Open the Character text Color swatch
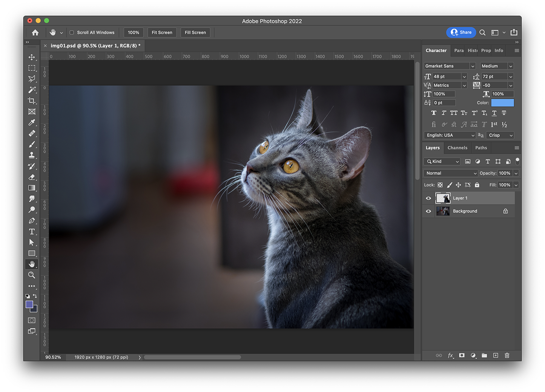The height and width of the screenshot is (392, 545). (x=502, y=103)
